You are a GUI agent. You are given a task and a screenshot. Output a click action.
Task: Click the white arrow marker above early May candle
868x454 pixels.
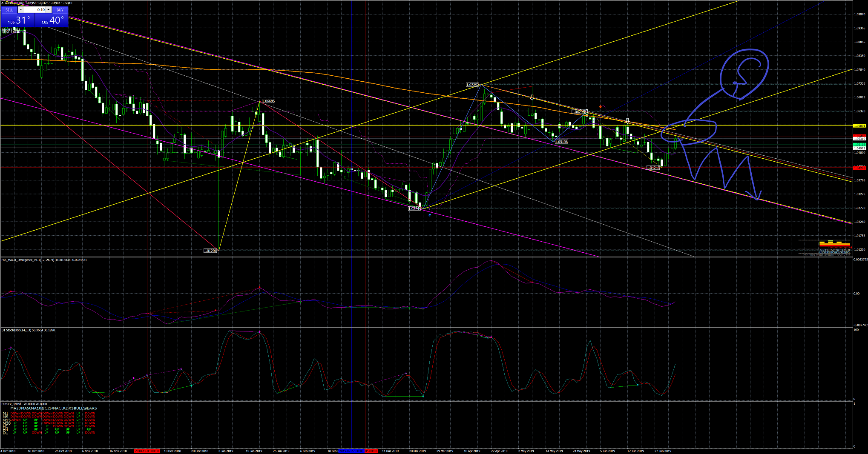[532, 97]
